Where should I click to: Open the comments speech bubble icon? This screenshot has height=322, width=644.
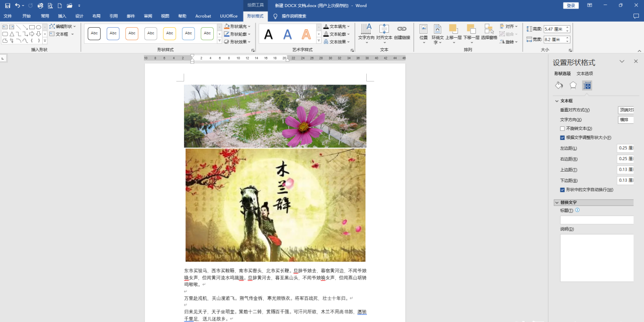click(x=635, y=16)
